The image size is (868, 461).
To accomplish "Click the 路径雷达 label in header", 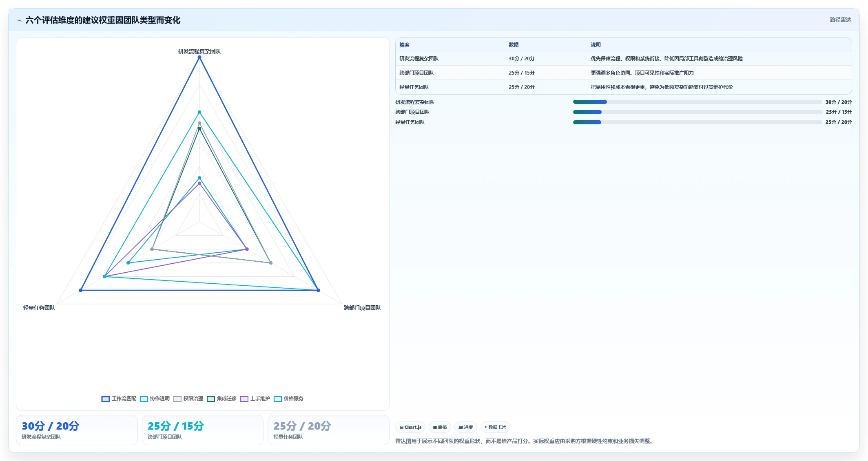I will click(840, 20).
